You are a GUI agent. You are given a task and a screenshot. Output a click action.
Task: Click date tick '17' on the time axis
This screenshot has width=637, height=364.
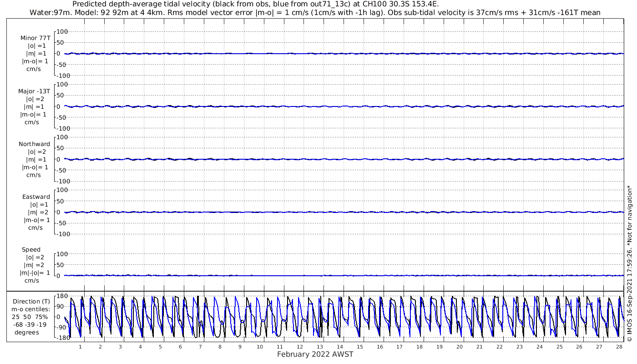[399, 347]
